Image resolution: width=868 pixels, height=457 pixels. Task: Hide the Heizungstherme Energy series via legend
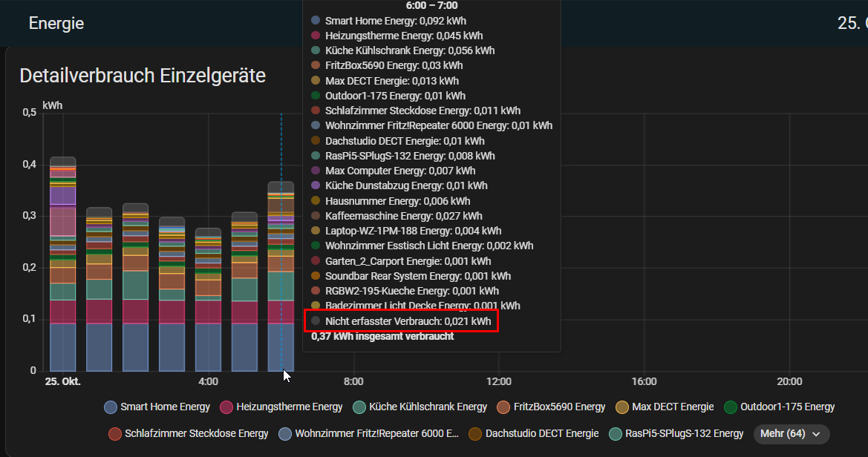click(289, 407)
